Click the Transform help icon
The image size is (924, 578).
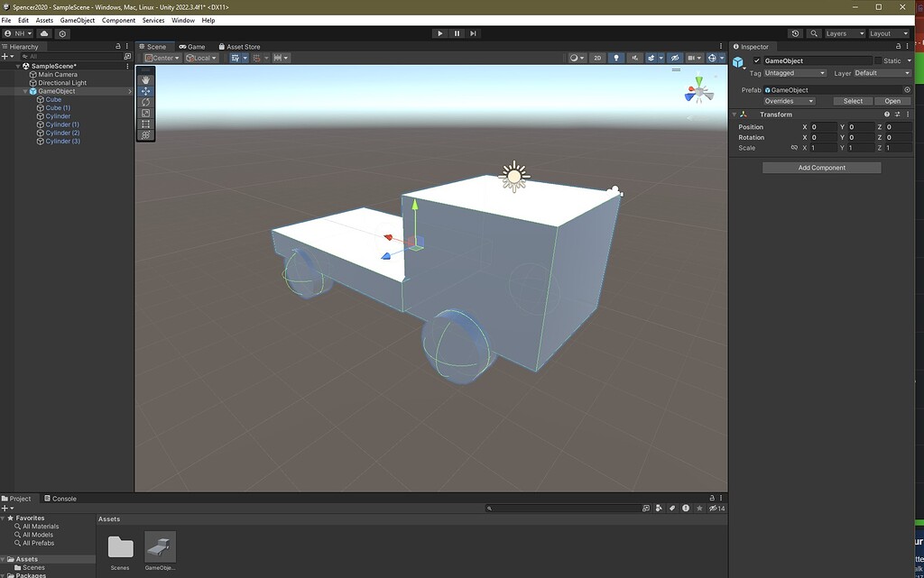pyautogui.click(x=887, y=115)
